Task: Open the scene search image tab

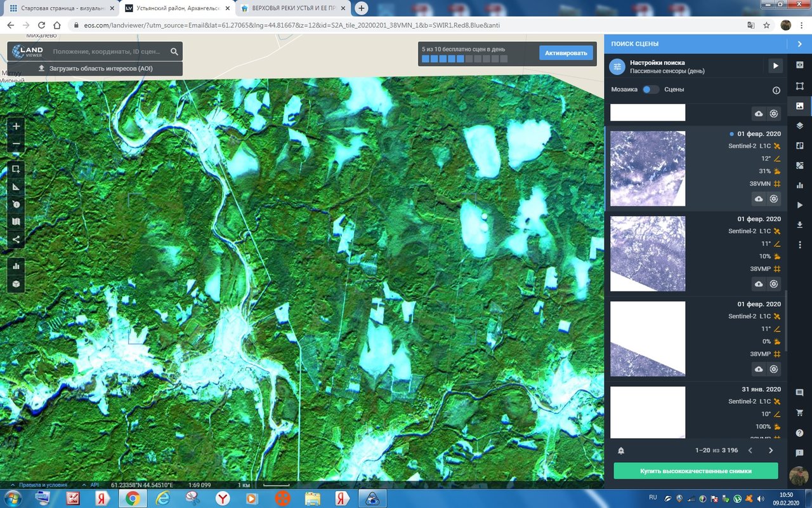Action: (x=799, y=105)
